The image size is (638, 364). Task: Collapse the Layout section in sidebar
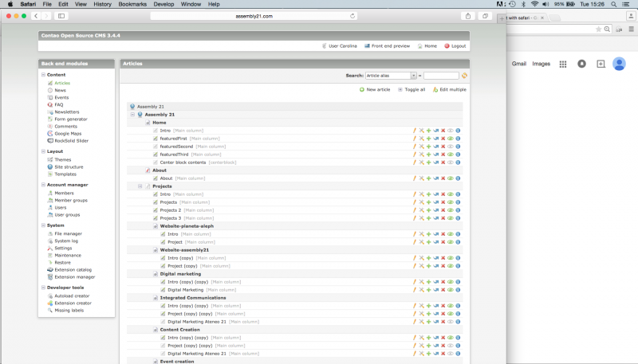(43, 151)
